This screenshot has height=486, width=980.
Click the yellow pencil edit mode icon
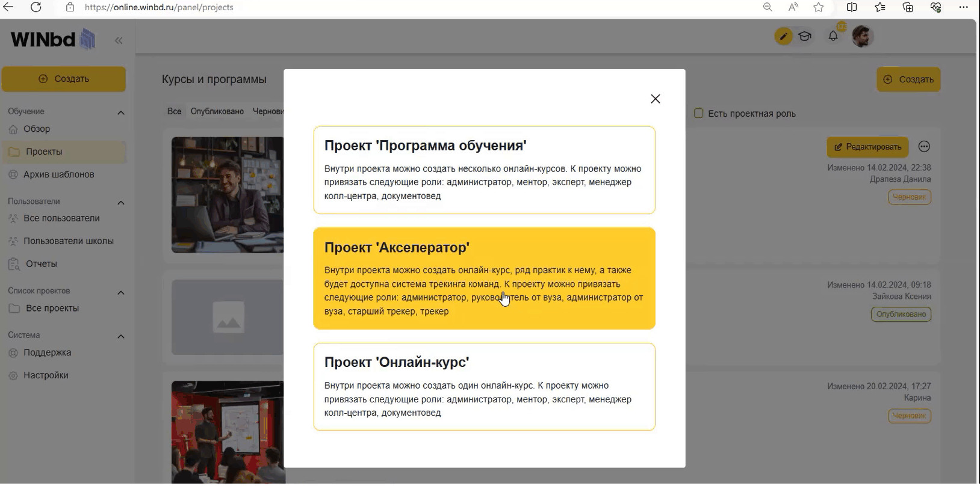coord(783,37)
